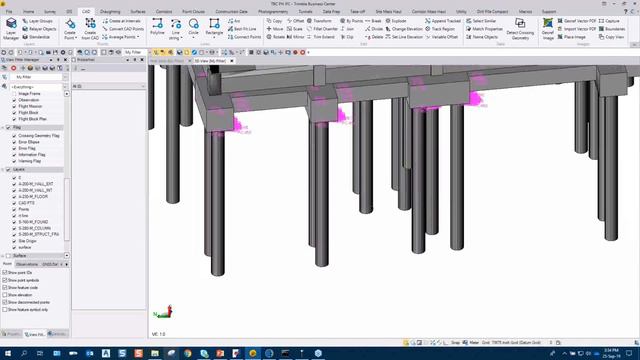
Task: Open the File menu
Action: tap(9, 11)
